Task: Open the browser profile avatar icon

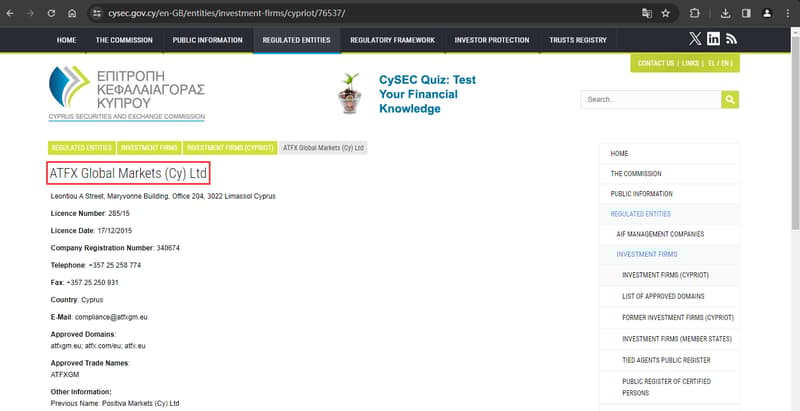Action: click(767, 14)
